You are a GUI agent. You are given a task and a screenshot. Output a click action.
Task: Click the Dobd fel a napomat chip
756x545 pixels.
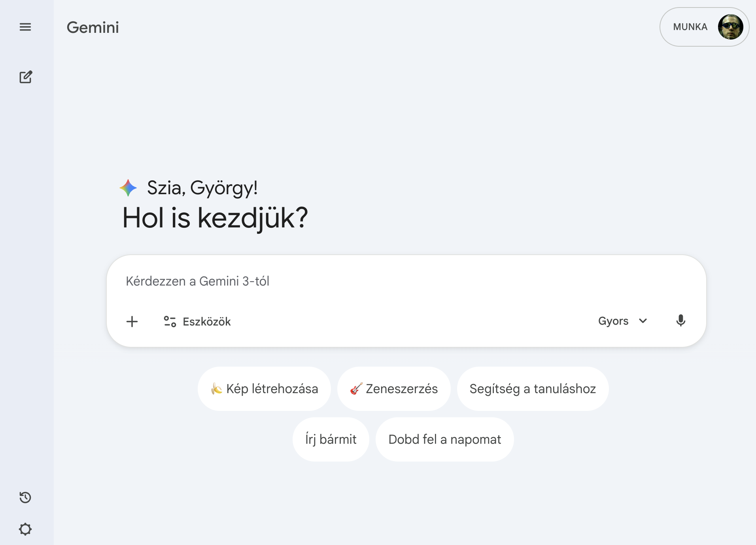click(444, 439)
